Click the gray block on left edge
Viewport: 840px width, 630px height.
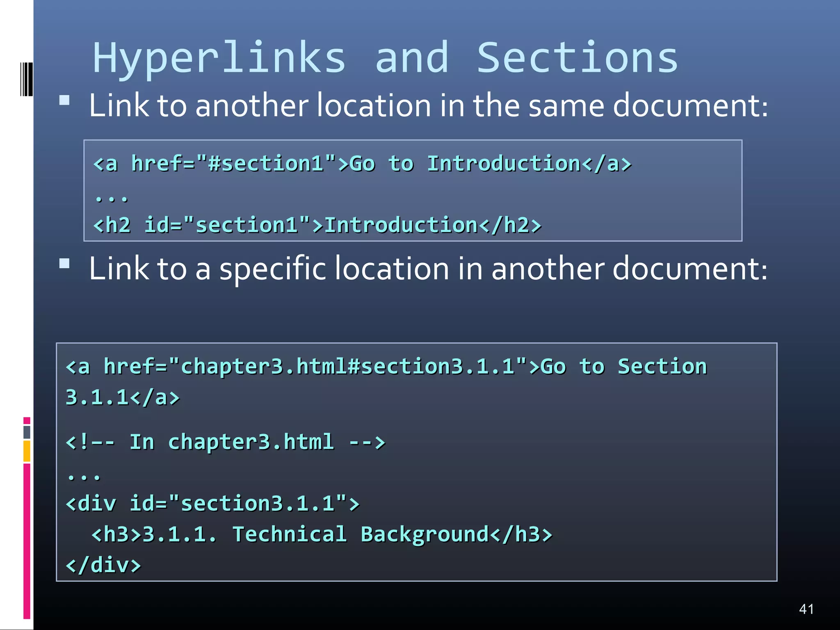[27, 432]
